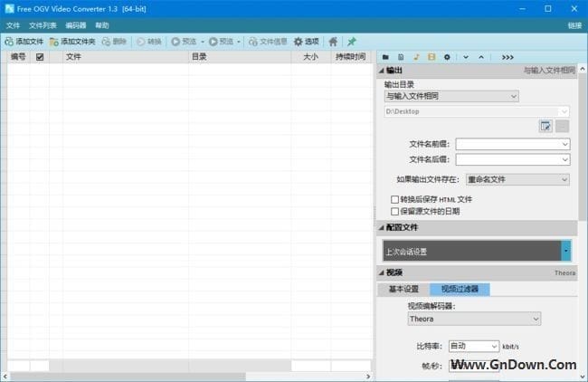
Task: Open the 文件信息 (file info) toolbar item
Action: click(268, 42)
